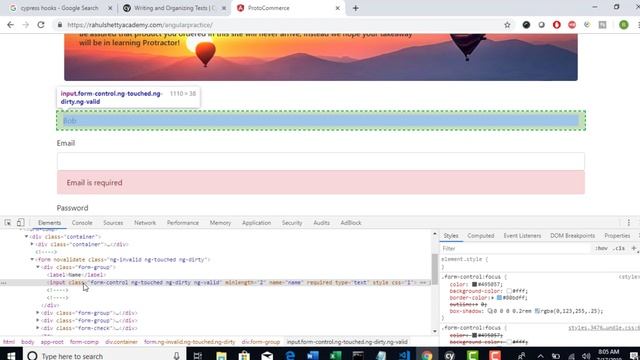Select div.container breadcrumb

[x=121, y=342]
